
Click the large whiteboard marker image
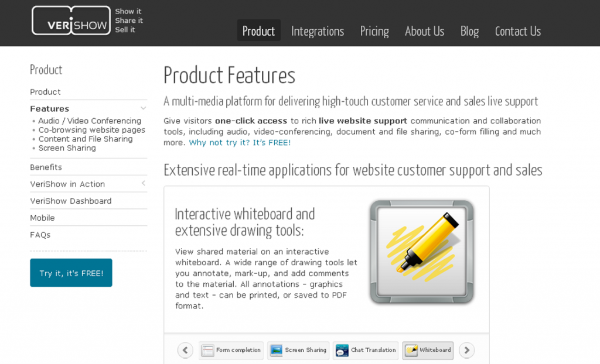click(x=422, y=252)
